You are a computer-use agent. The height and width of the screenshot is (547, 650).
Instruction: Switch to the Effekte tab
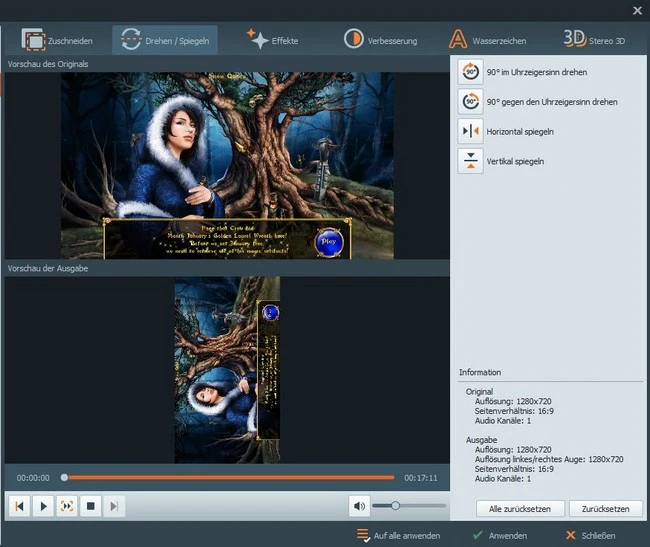coord(272,40)
